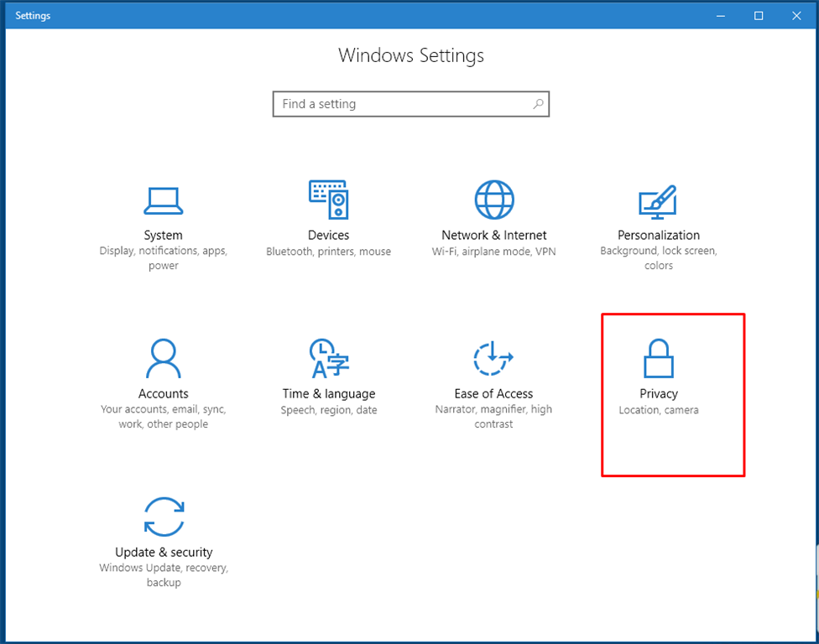Close the Settings window
This screenshot has height=644, width=819.
point(796,16)
